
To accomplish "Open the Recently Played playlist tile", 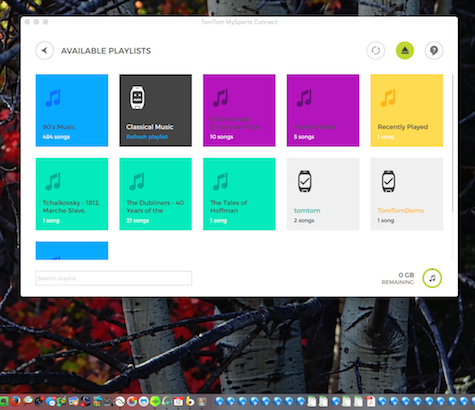I will click(x=407, y=110).
